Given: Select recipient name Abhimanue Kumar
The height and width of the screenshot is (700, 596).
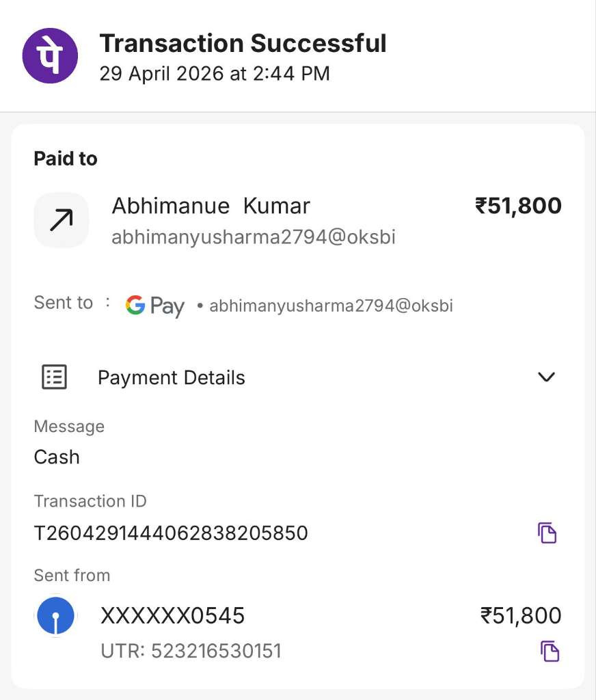Looking at the screenshot, I should tap(211, 206).
